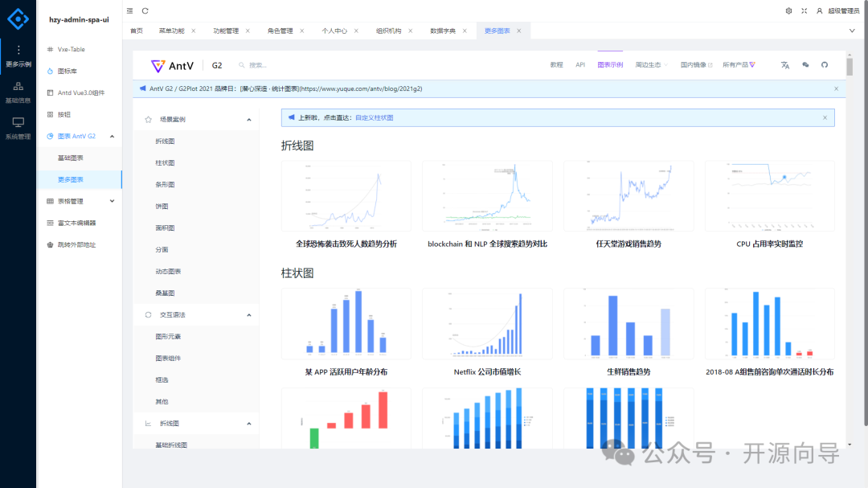Screen dimensions: 868x488
Task: Close the 菜单功能 tab
Action: coord(193,31)
